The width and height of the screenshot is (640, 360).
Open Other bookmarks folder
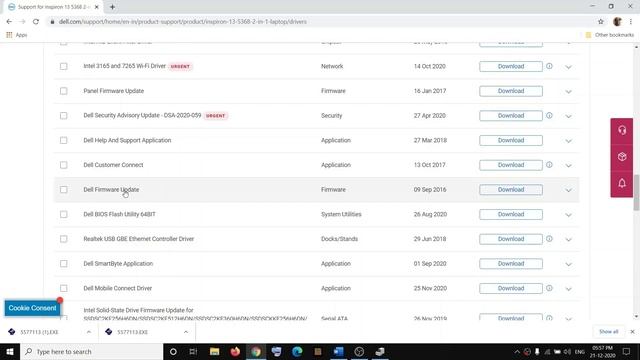click(610, 35)
